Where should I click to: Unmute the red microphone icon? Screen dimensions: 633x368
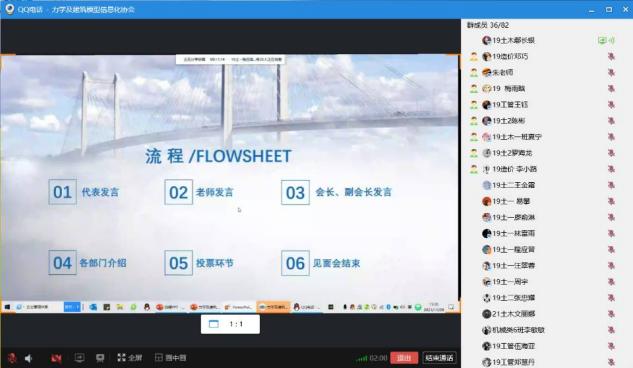tap(12, 358)
